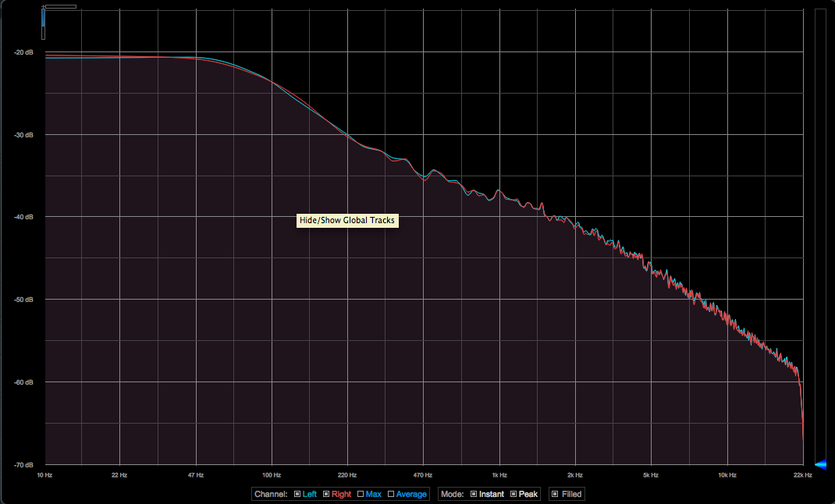Enable the Max channel checkbox
This screenshot has height=504, width=835.
pyautogui.click(x=361, y=494)
